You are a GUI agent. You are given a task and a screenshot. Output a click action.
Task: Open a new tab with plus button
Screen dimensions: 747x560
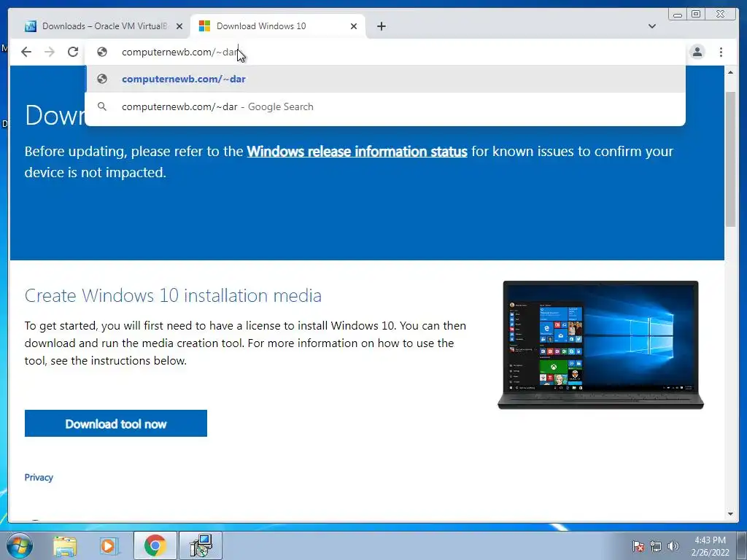[381, 26]
